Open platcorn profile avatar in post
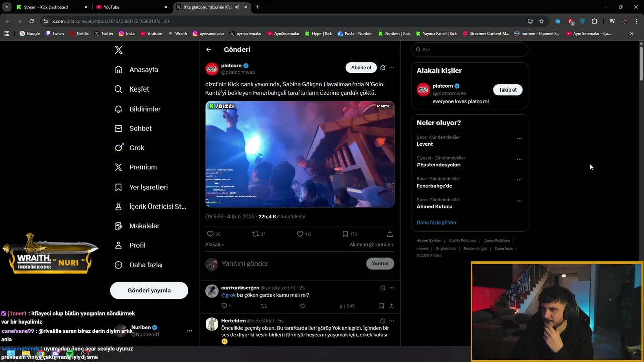This screenshot has width=644, height=362. [212, 69]
